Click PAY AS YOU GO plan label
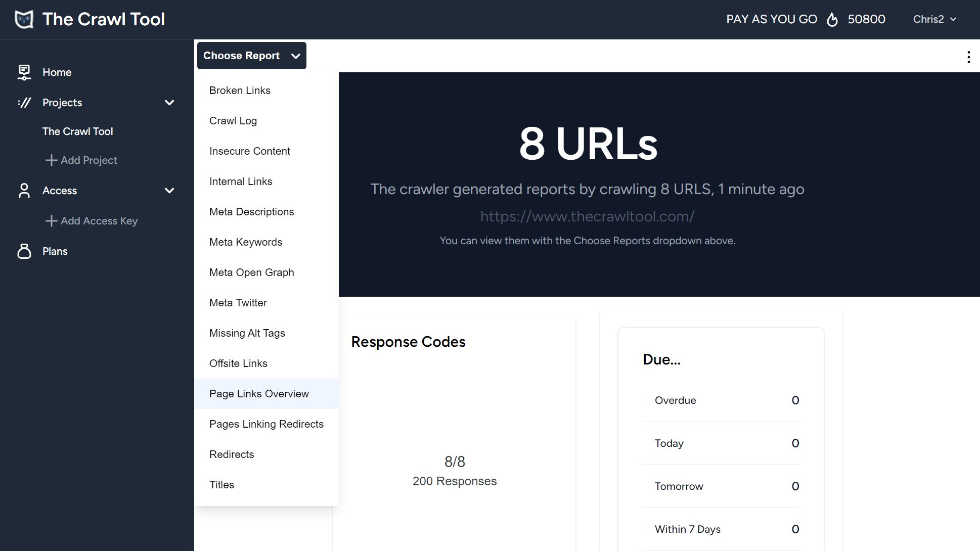 pos(772,19)
